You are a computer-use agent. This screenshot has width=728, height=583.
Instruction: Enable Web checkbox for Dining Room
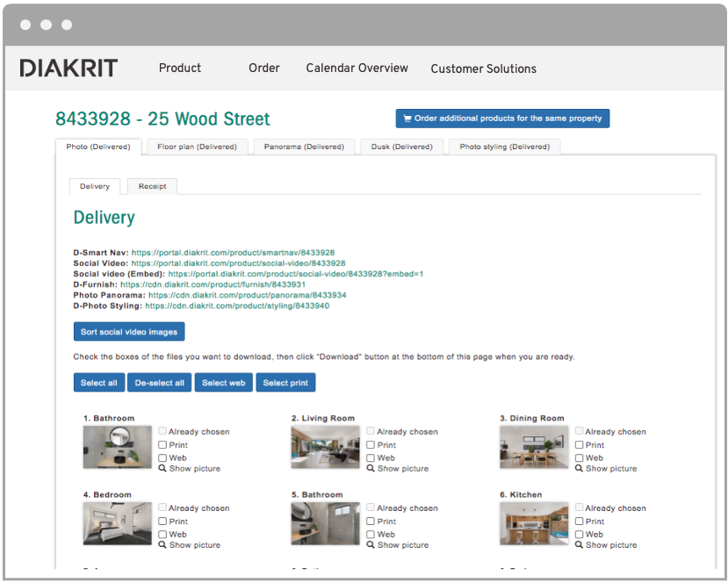tap(579, 457)
